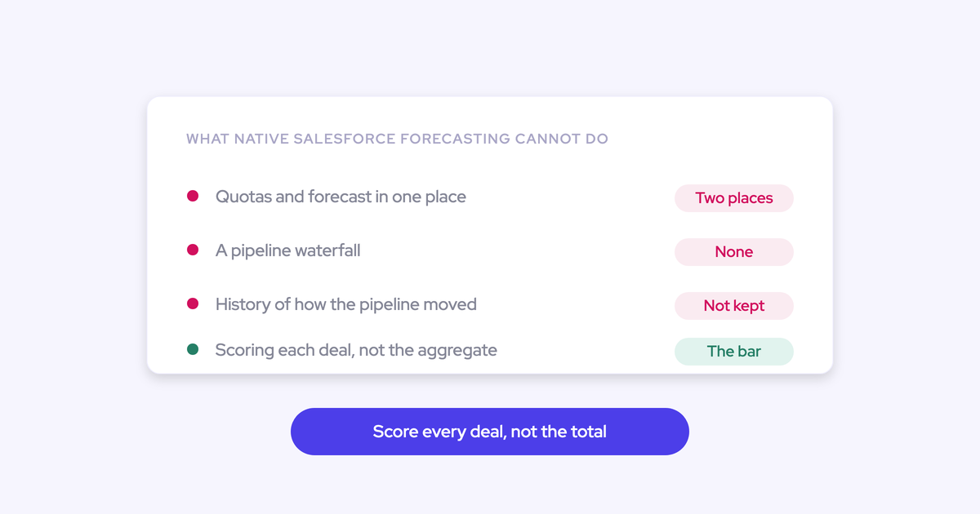980x514 pixels.
Task: Click the word waterfall in the second row
Action: (x=321, y=250)
